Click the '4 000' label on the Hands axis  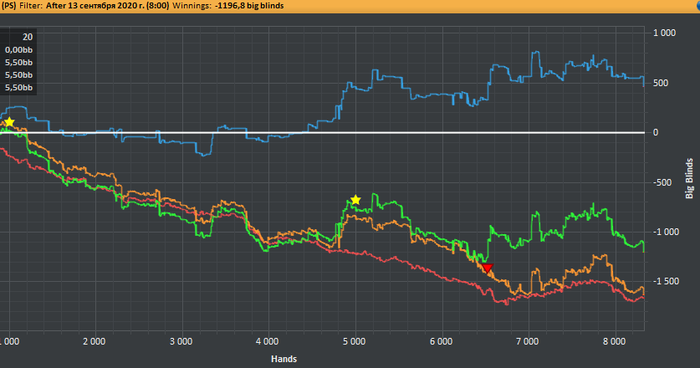pyautogui.click(x=267, y=342)
